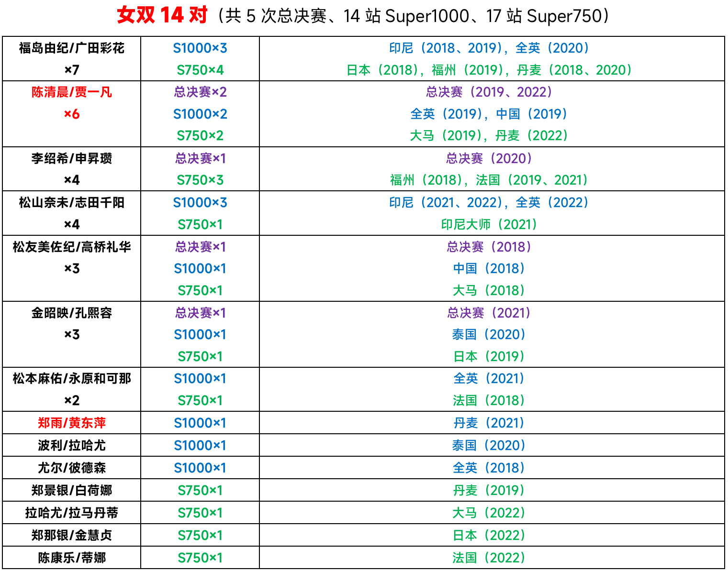Click '丹麦（2019）' text
The height and width of the screenshot is (571, 728).
coord(489,490)
